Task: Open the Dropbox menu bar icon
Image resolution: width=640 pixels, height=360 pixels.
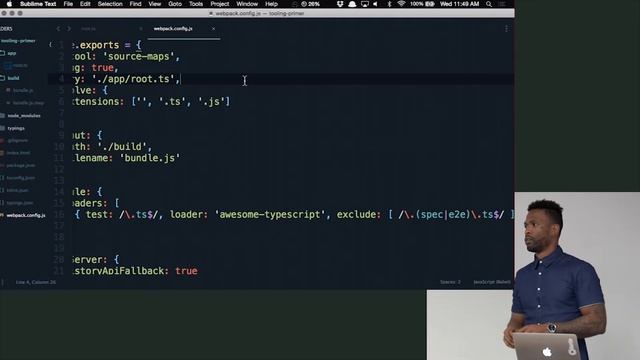Action: (340, 4)
